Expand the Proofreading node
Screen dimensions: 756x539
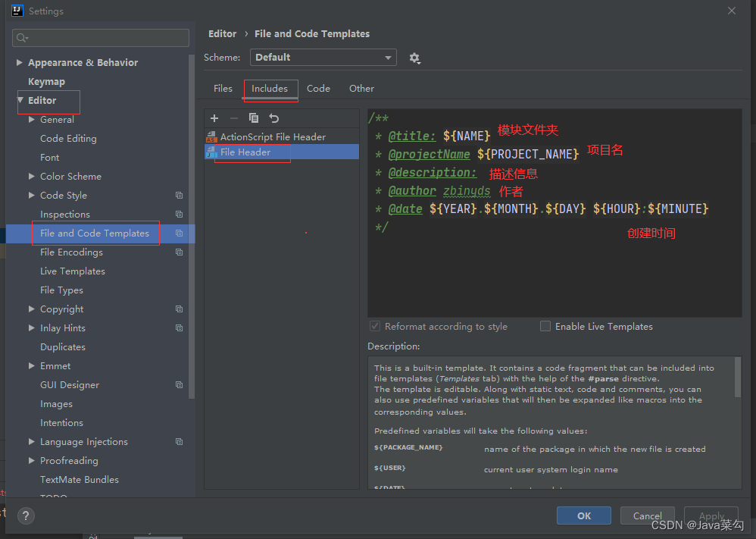pyautogui.click(x=31, y=460)
